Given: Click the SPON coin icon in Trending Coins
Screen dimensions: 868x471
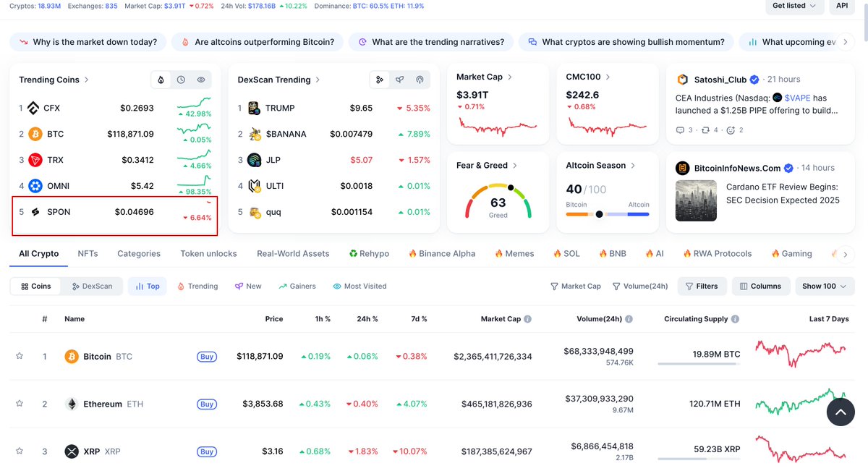Looking at the screenshot, I should (35, 212).
